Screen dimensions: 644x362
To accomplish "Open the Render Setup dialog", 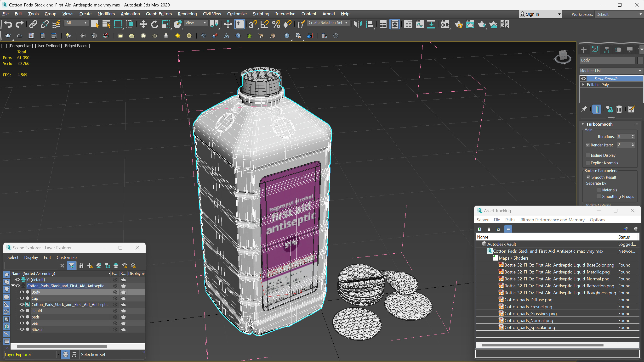I will pyautogui.click(x=458, y=24).
